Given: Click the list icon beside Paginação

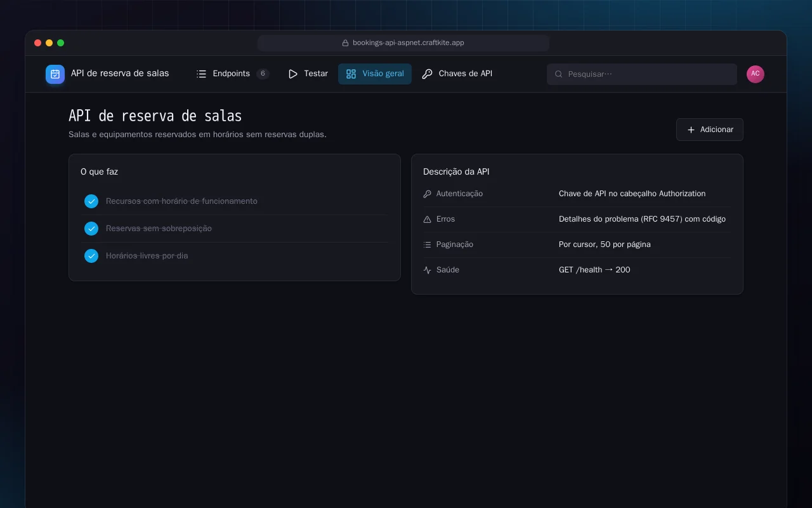Looking at the screenshot, I should [427, 244].
